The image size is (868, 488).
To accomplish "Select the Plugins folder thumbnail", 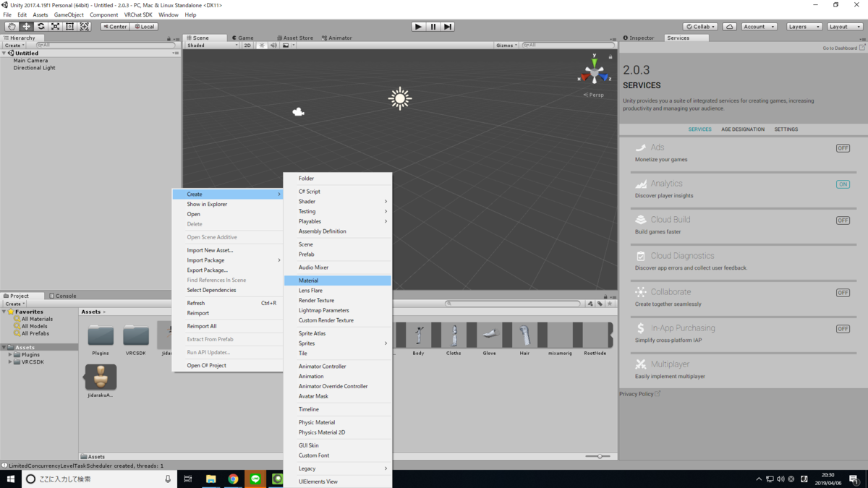I will coord(101,335).
